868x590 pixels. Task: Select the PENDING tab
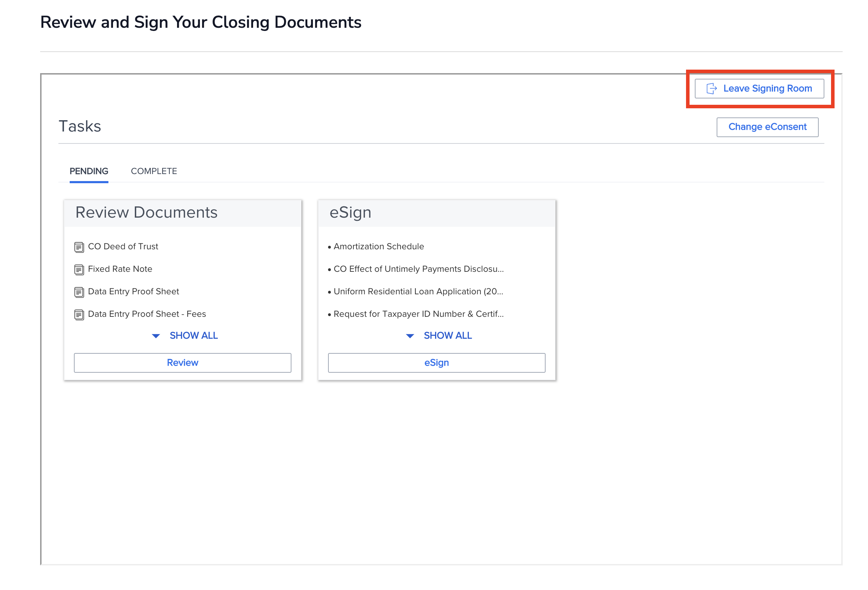(x=89, y=171)
